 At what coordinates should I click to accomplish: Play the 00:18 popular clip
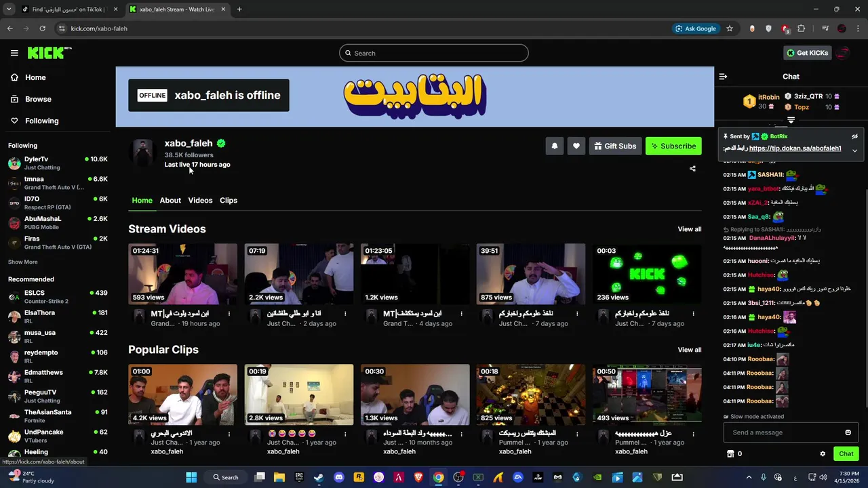tap(531, 394)
